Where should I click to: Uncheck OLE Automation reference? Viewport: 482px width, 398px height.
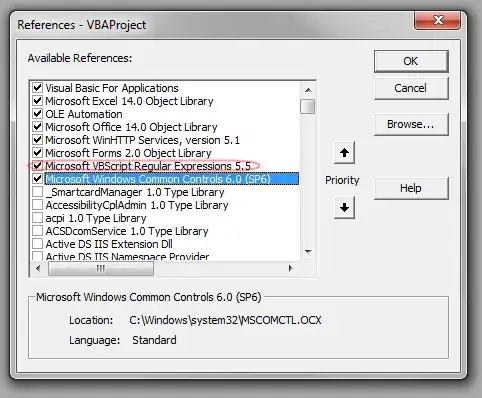pos(37,114)
